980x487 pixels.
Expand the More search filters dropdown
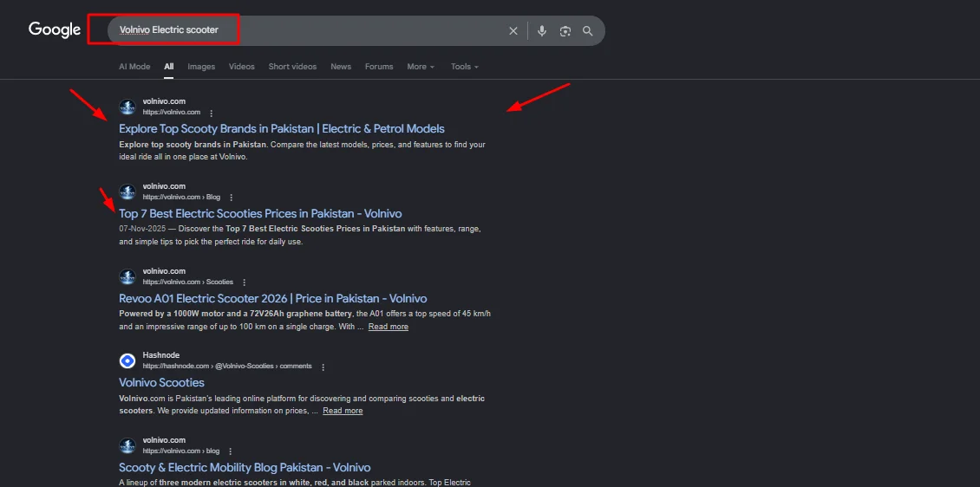(x=421, y=67)
